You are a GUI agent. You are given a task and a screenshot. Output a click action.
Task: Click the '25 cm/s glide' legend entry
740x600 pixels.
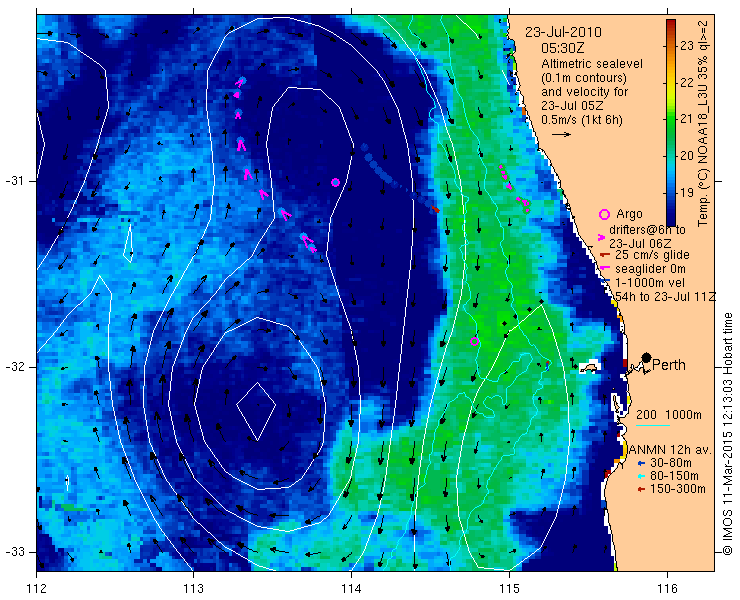[x=653, y=255]
